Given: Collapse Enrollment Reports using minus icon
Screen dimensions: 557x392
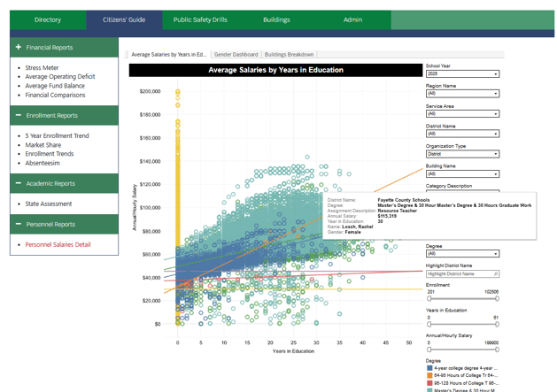Looking at the screenshot, I should (x=19, y=116).
